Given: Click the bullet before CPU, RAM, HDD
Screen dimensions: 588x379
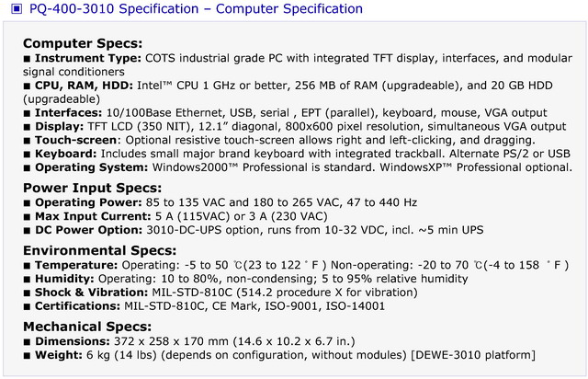Looking at the screenshot, I should pyautogui.click(x=27, y=86).
